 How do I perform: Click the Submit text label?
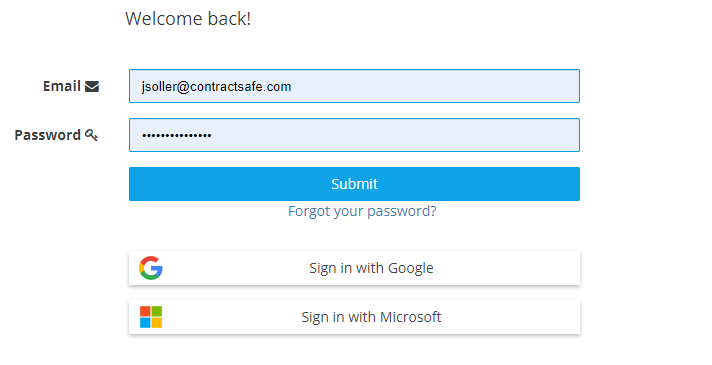tap(354, 184)
